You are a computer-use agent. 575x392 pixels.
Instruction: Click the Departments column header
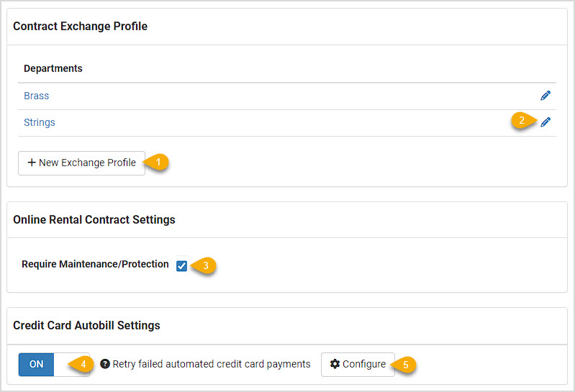[x=53, y=68]
